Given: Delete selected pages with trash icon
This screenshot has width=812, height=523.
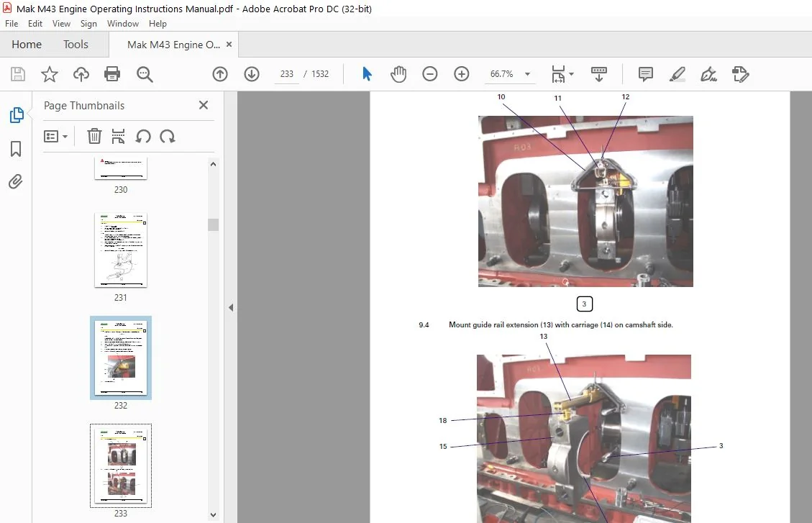Looking at the screenshot, I should (94, 136).
